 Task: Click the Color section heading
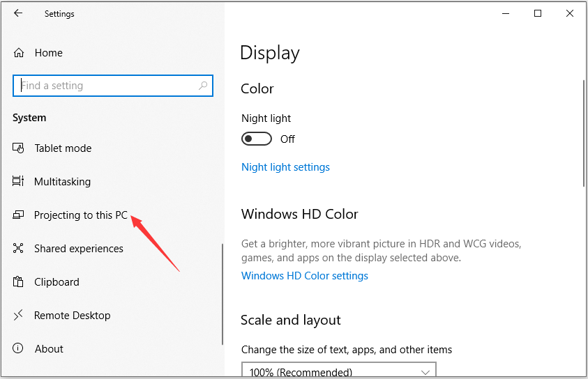point(257,88)
